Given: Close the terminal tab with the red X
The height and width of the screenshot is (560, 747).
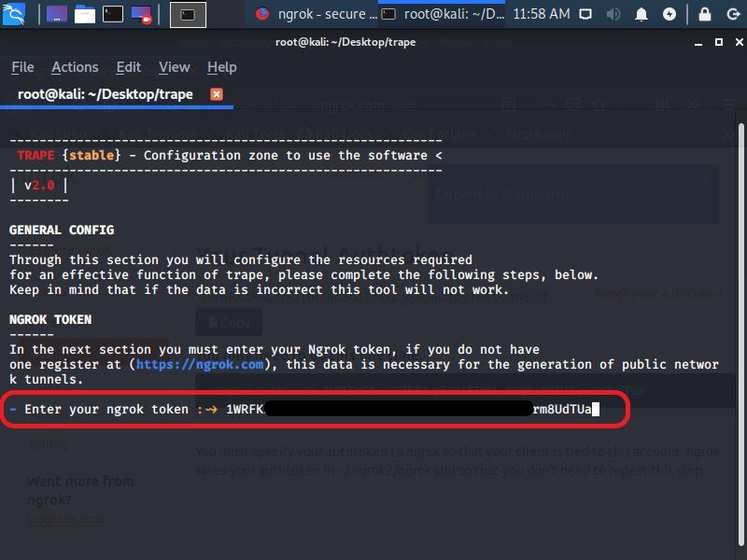Looking at the screenshot, I should tap(217, 94).
